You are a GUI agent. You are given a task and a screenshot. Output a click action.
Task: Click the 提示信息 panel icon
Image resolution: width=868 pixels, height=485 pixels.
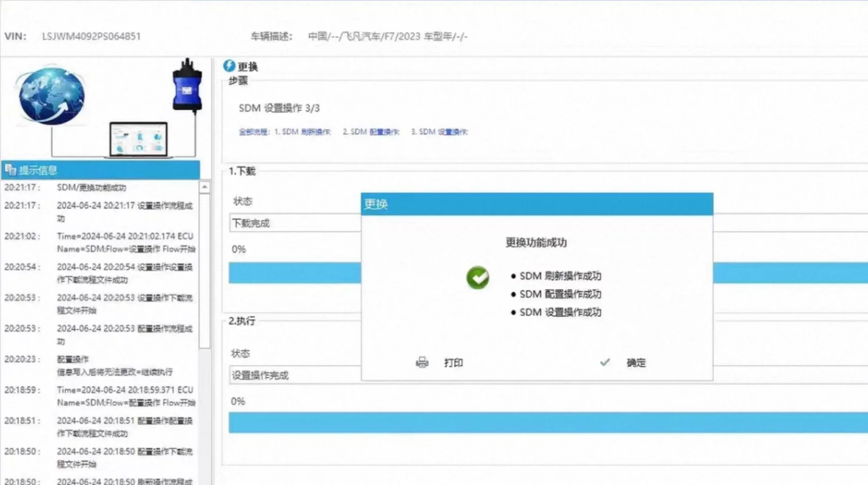[x=10, y=170]
